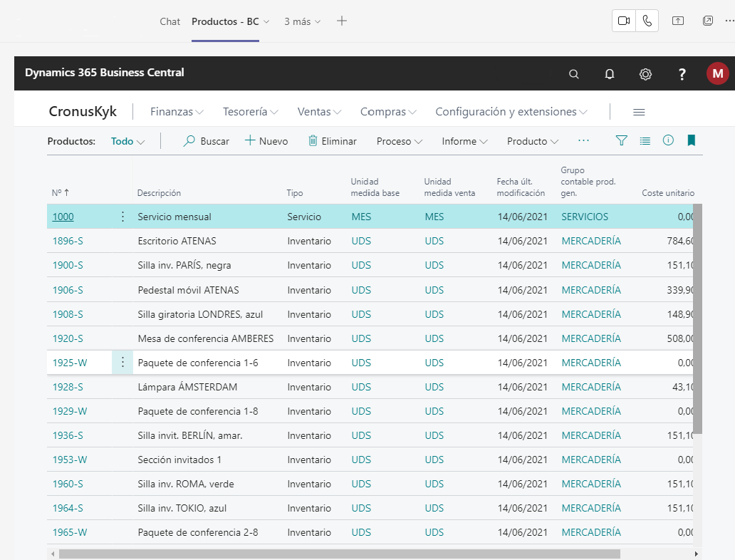The width and height of the screenshot is (735, 560).
Task: Open product 1896-S link
Action: (x=68, y=241)
